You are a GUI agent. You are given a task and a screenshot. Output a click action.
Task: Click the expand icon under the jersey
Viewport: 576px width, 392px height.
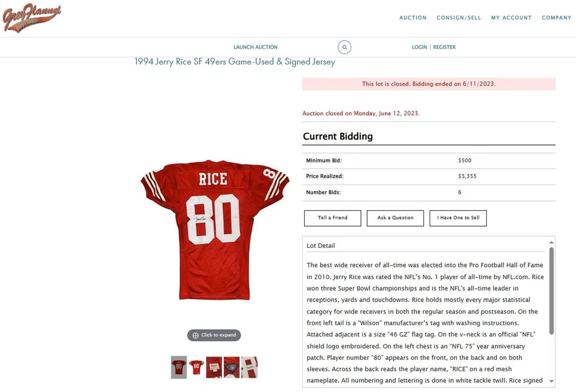tap(214, 335)
